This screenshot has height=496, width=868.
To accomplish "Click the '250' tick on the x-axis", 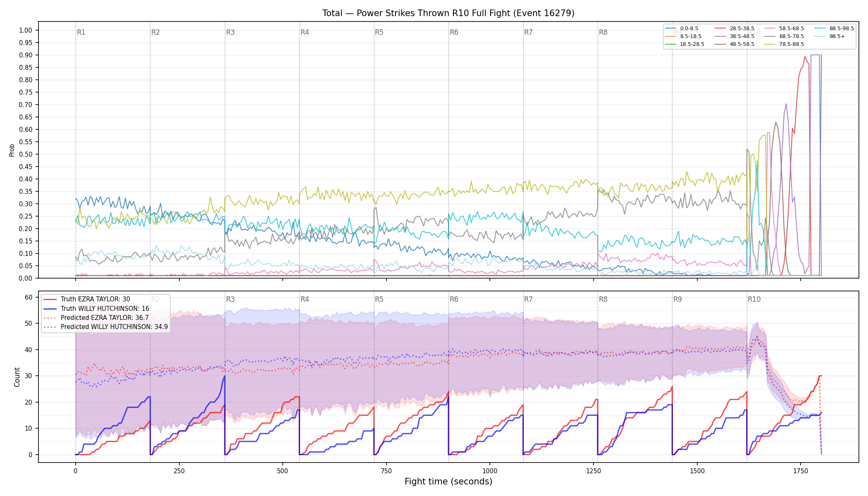I will pos(179,471).
